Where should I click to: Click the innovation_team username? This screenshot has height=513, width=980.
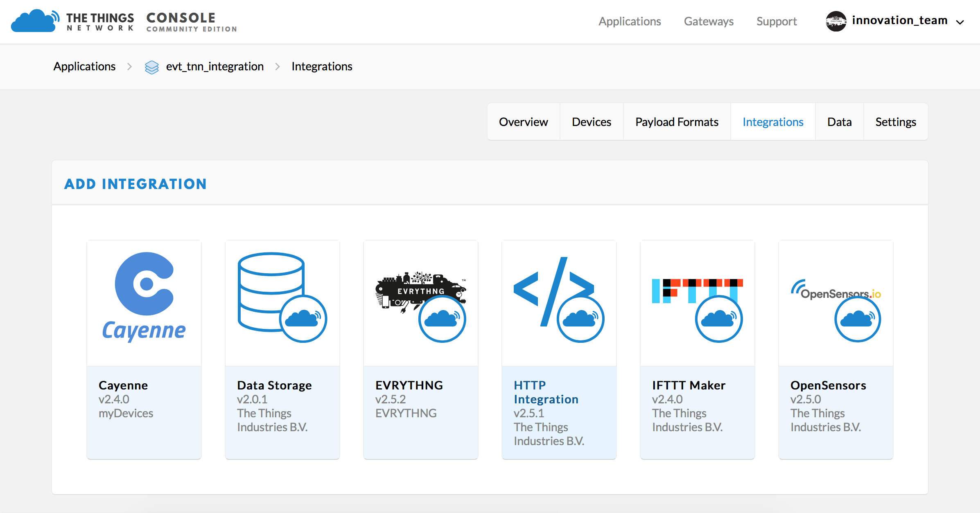coord(900,20)
